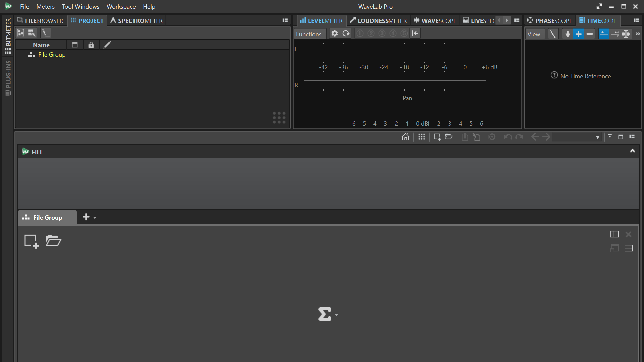Open the Tool Windows menu
The image size is (644, 362).
80,6
